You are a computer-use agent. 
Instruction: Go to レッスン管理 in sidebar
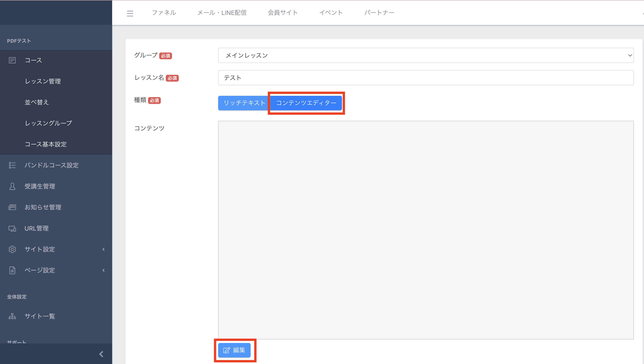43,81
